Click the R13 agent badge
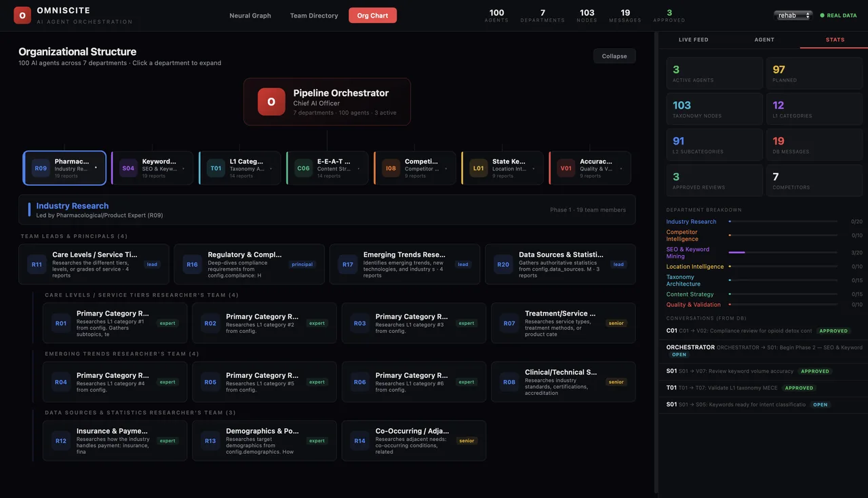868x498 pixels. (x=210, y=441)
